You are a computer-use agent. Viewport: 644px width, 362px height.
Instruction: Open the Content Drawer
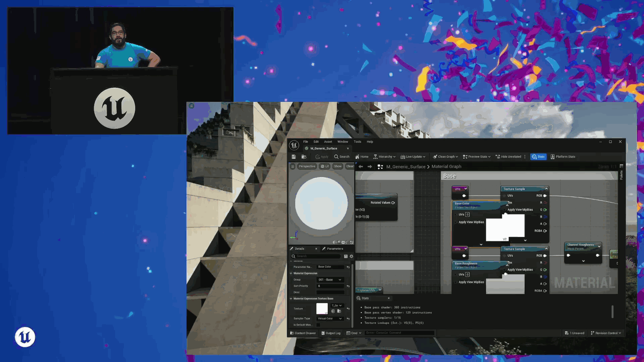coord(303,333)
